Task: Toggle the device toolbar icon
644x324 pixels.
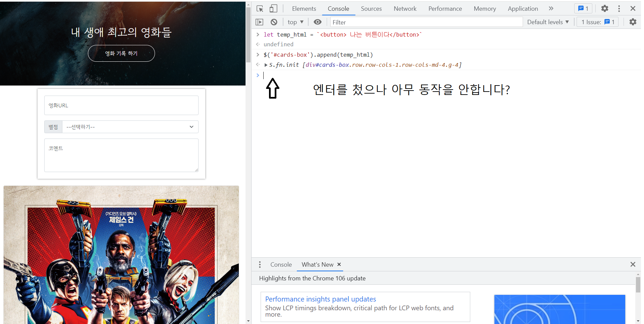Action: [273, 9]
